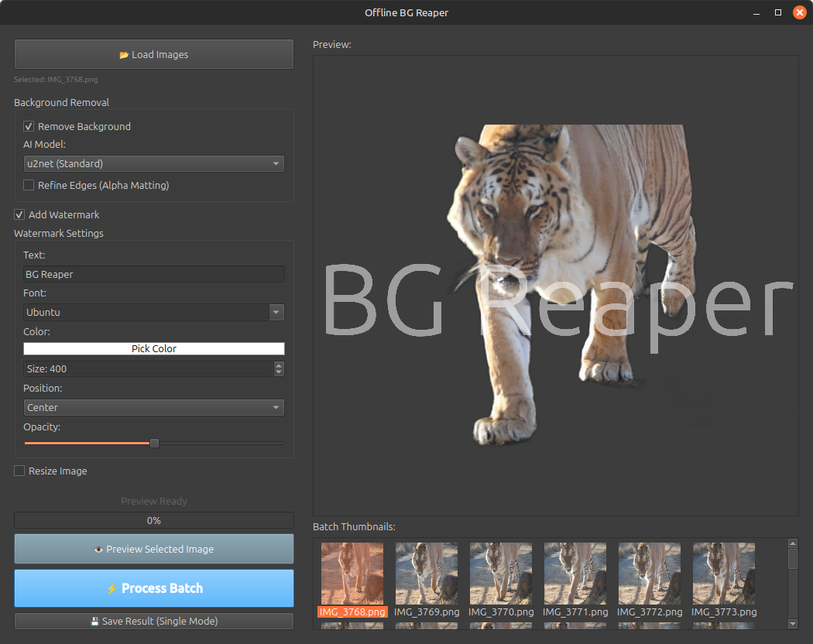Click Save Result (Single Mode)
The image size is (813, 644).
point(154,622)
